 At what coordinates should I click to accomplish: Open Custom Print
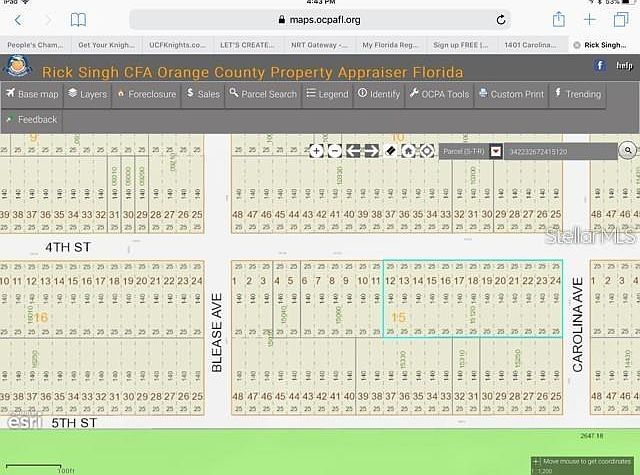511,94
